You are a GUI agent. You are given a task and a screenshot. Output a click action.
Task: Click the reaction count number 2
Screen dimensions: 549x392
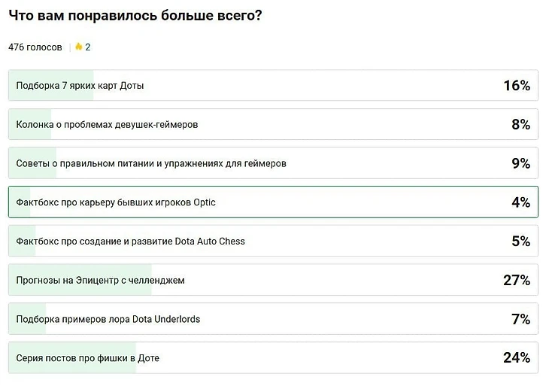point(88,47)
